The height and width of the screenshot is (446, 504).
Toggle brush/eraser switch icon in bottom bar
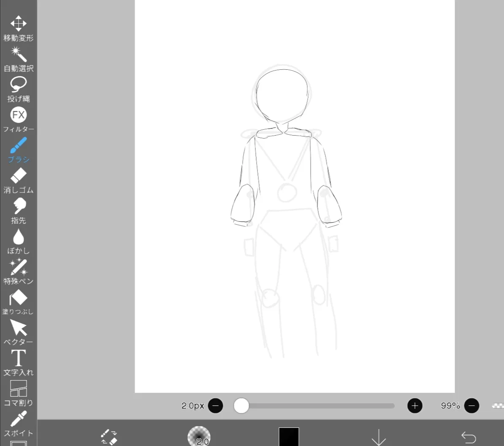pyautogui.click(x=109, y=437)
